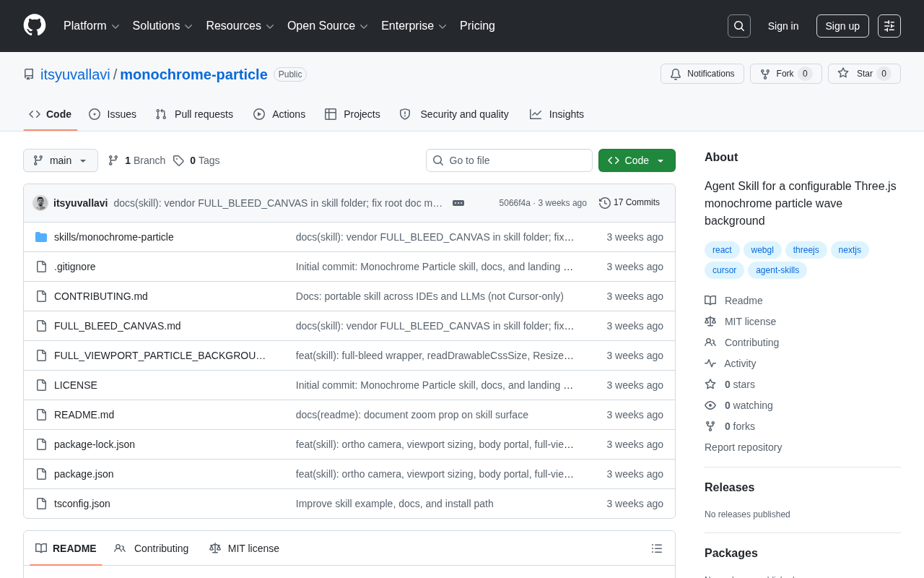
Task: Click the history clock icon for commits
Action: coord(605,203)
